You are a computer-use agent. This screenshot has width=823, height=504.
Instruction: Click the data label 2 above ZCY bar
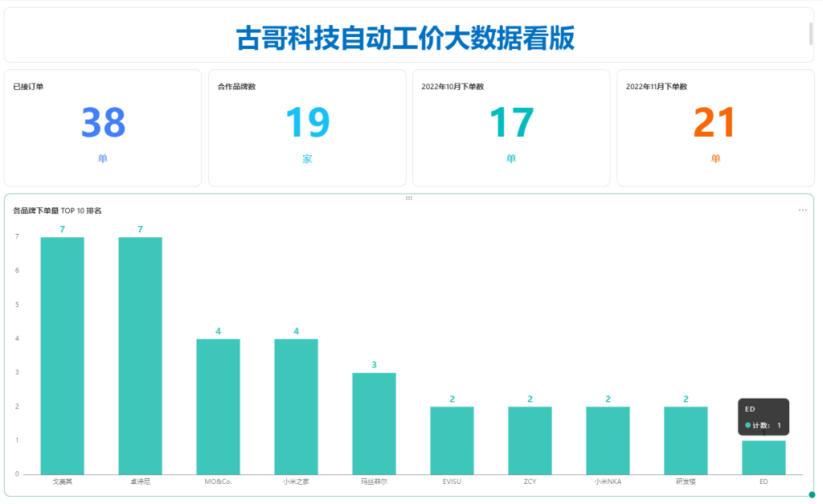(x=530, y=399)
